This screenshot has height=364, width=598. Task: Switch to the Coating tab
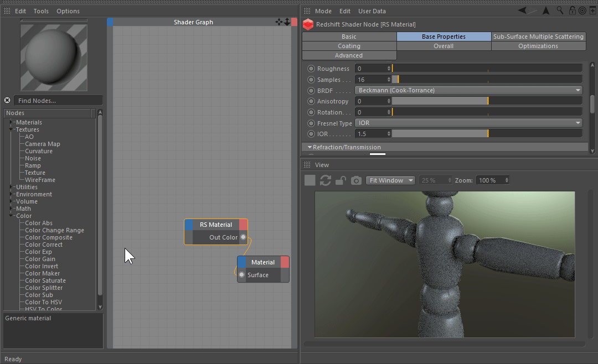point(349,46)
